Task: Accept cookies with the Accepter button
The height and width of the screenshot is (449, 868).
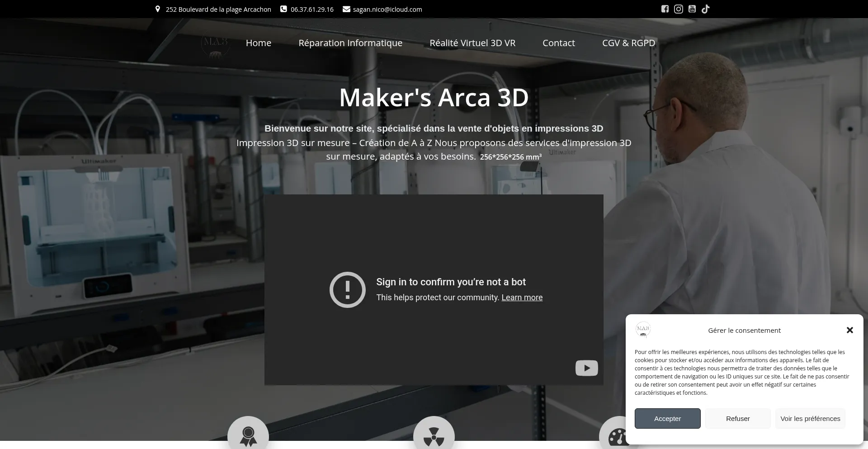Action: (x=667, y=418)
